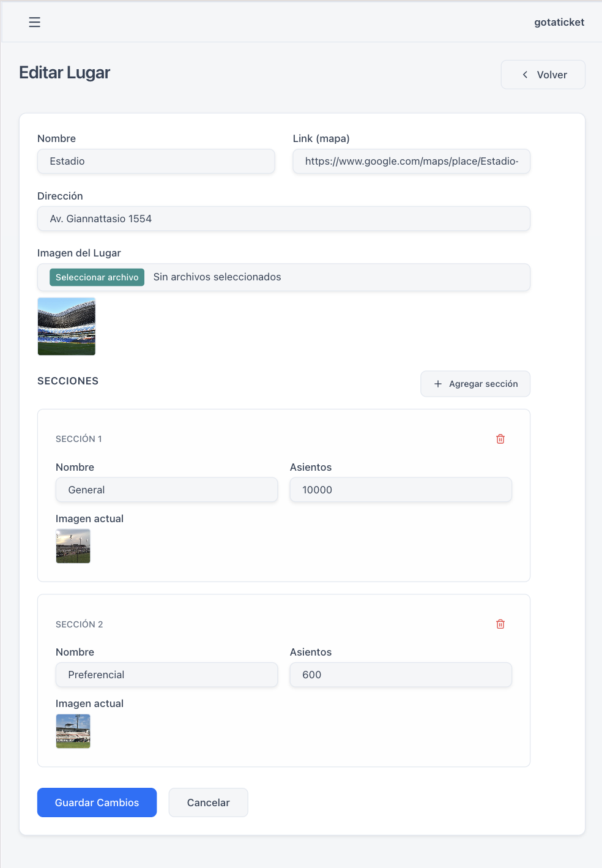This screenshot has height=868, width=602.
Task: Delete Sección 1 with trash icon
Action: coord(500,439)
